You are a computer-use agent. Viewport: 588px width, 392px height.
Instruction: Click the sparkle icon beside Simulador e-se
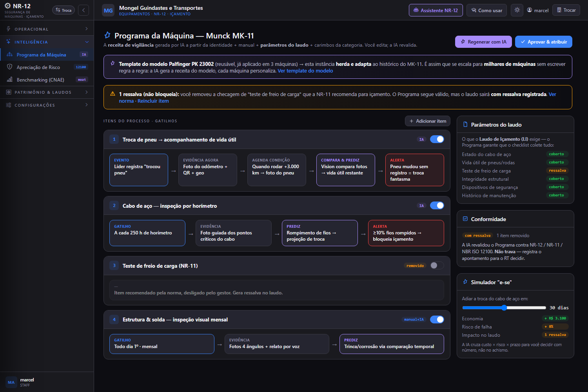tap(465, 282)
